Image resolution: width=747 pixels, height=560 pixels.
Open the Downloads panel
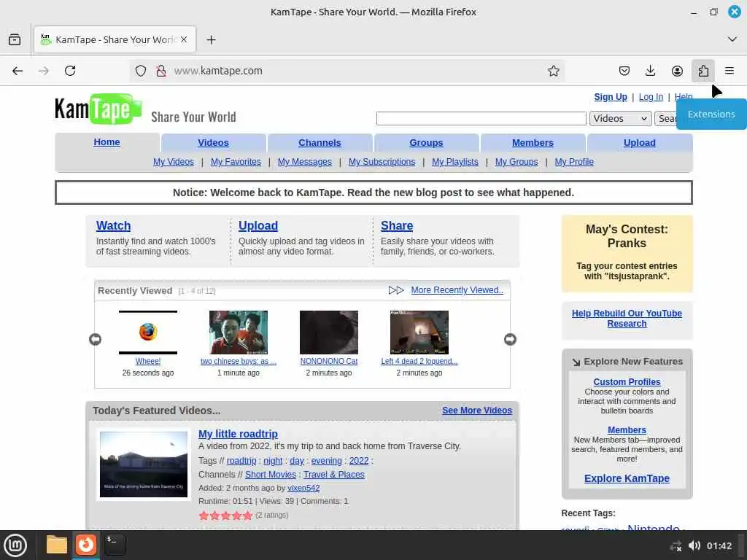tap(650, 71)
